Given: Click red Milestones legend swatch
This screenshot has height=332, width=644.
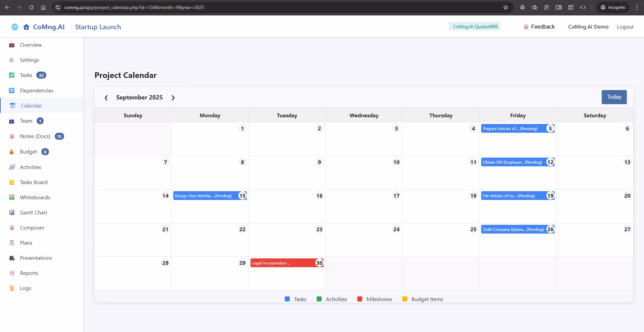Looking at the screenshot, I should coord(360,299).
